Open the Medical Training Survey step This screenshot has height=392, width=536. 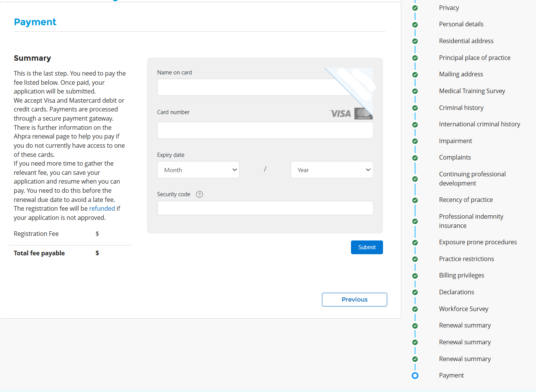(472, 91)
